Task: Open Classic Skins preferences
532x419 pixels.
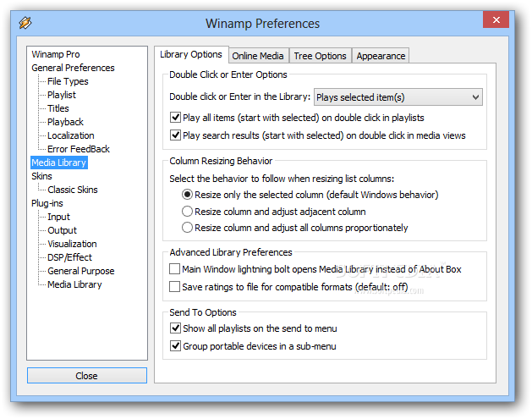Action: click(x=73, y=190)
